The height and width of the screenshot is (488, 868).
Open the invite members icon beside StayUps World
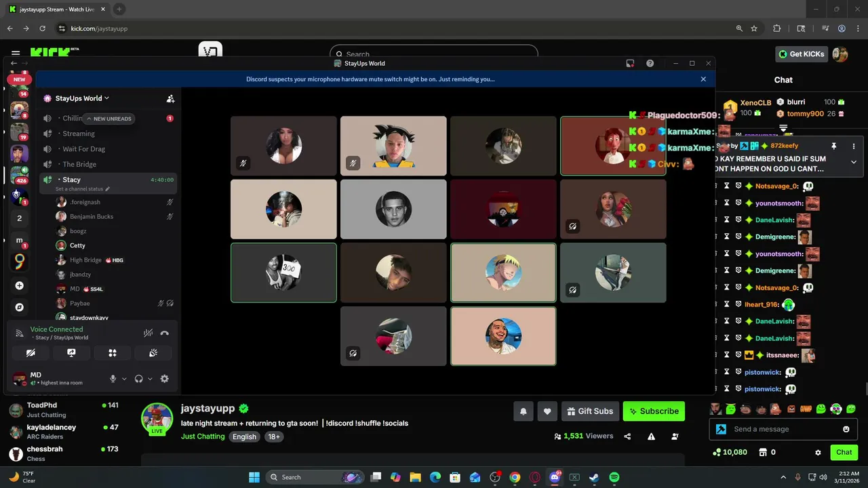click(x=170, y=98)
